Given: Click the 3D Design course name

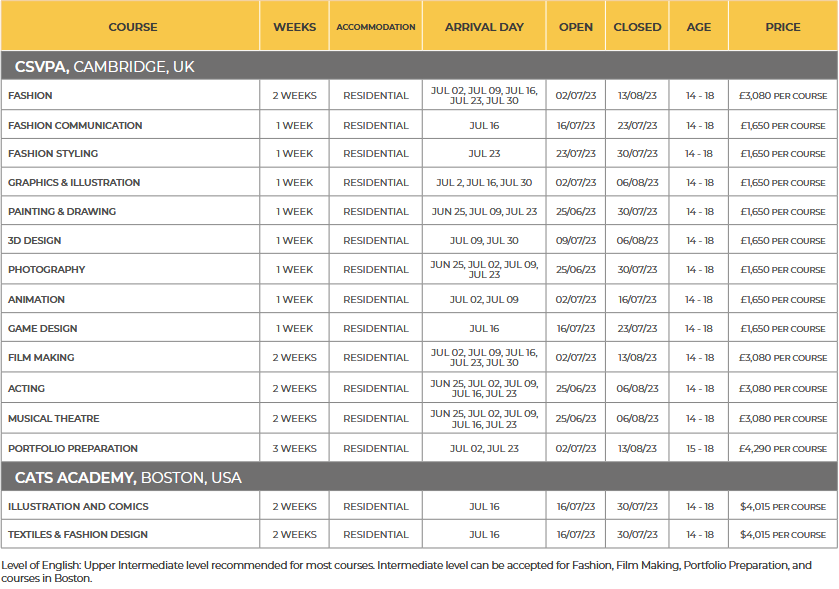Looking at the screenshot, I should click(x=34, y=241).
